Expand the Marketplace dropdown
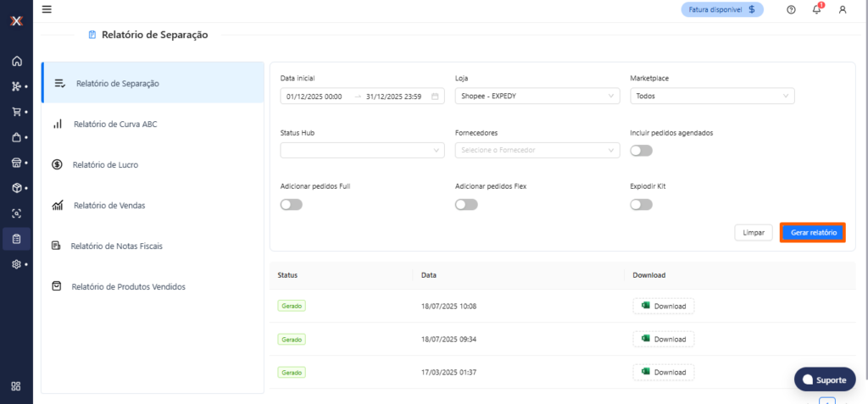This screenshot has height=404, width=868. tap(712, 97)
